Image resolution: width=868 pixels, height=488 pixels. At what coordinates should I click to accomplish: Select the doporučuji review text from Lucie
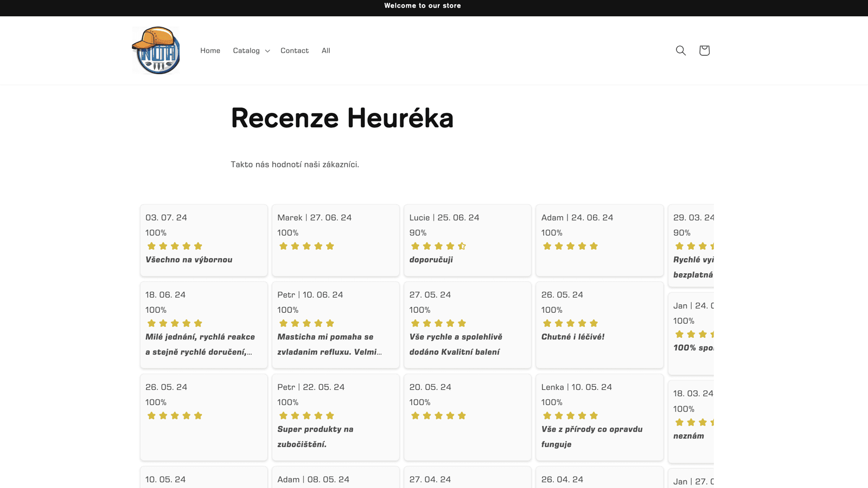tap(431, 260)
